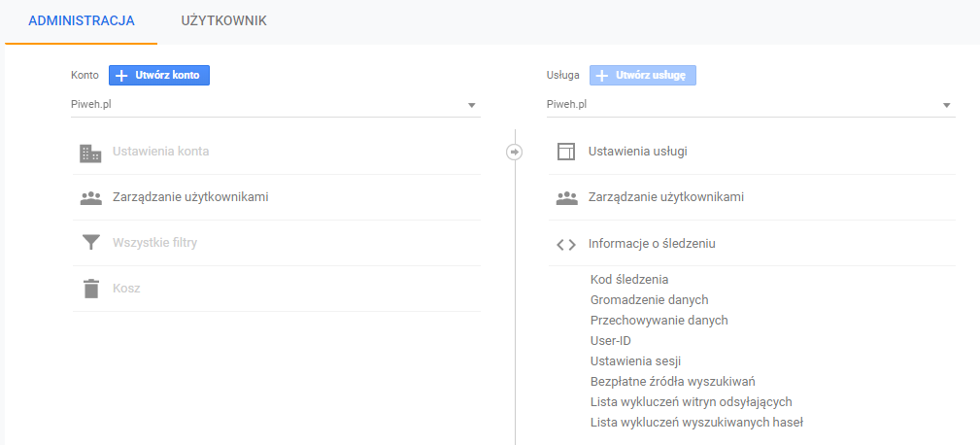The image size is (980, 445).
Task: Click the funnel icon for Wszystkie filtry
Action: 90,243
